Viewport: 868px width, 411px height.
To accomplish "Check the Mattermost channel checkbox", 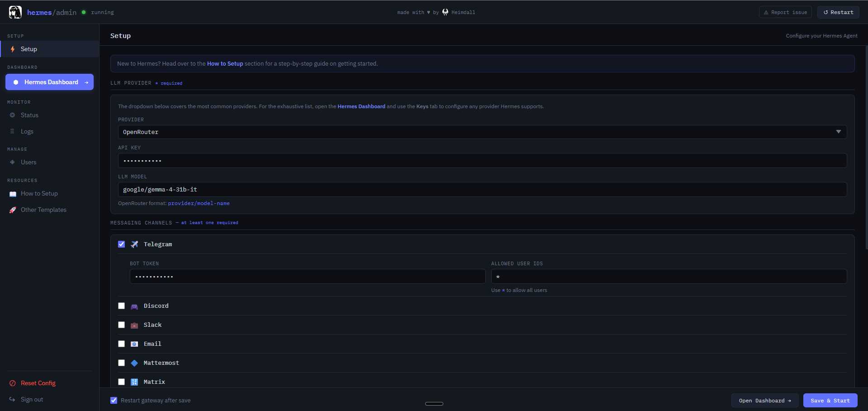I will 121,363.
